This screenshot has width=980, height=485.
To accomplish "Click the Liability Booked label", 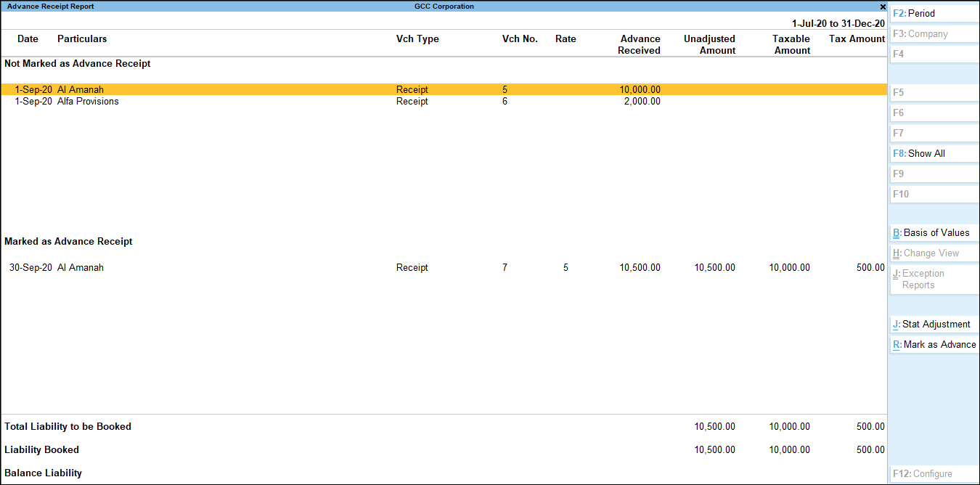I will [41, 450].
